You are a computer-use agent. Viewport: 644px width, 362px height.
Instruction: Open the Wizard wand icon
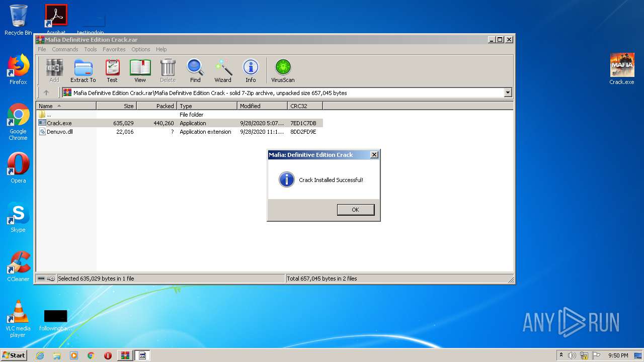click(x=223, y=71)
